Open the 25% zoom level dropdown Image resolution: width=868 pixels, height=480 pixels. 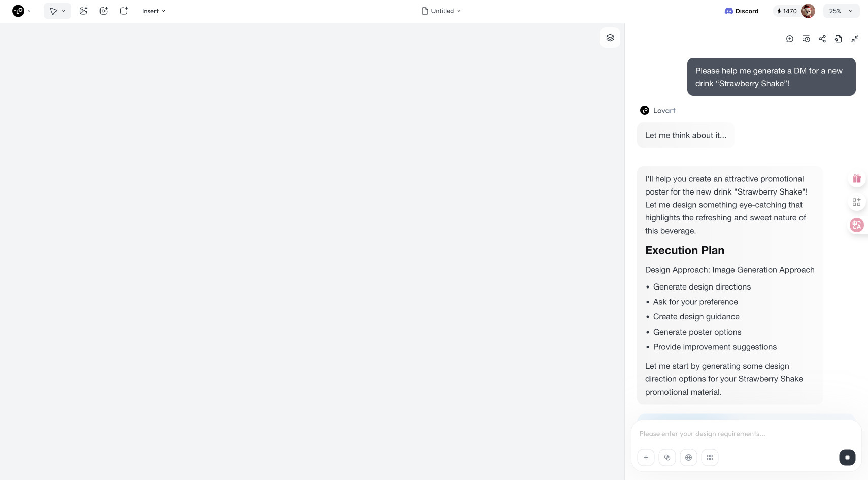pyautogui.click(x=841, y=11)
